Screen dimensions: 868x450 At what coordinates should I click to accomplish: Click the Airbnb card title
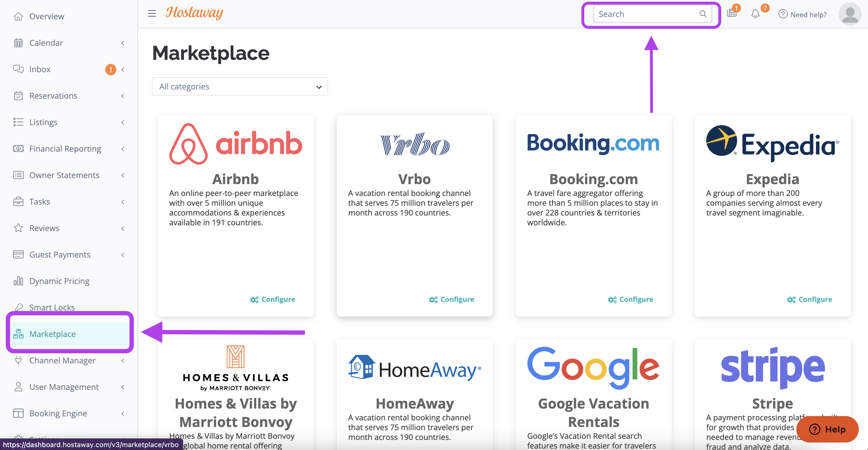pos(235,179)
